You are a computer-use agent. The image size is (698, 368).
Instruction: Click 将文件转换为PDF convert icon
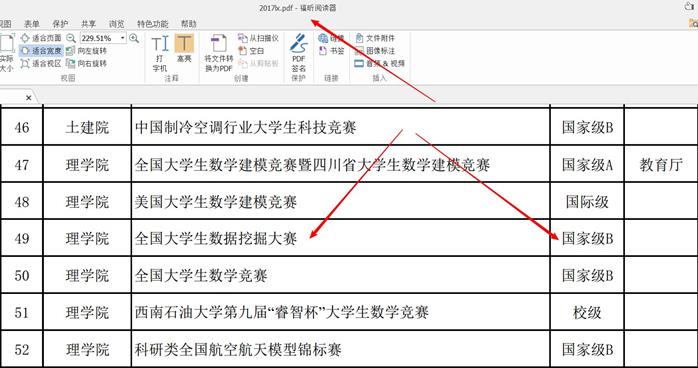(x=219, y=53)
